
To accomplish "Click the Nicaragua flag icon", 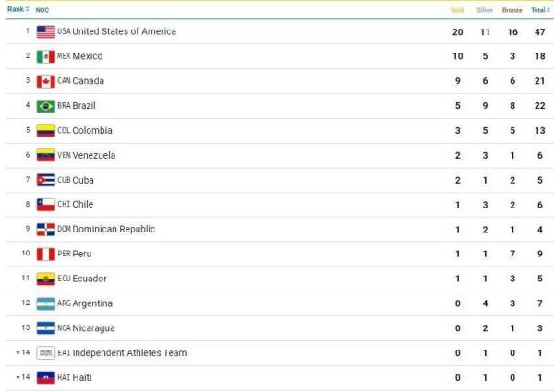I will (x=46, y=327).
